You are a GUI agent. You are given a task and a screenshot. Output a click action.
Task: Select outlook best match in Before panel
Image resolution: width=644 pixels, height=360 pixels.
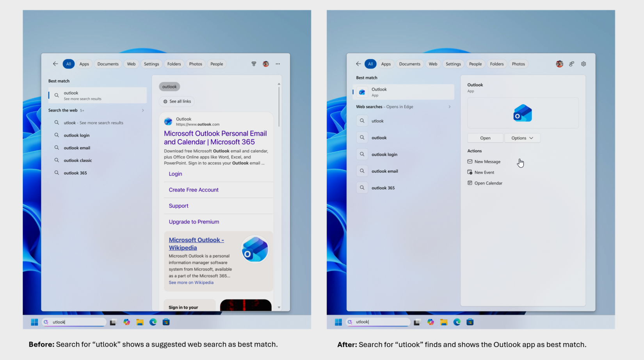98,96
